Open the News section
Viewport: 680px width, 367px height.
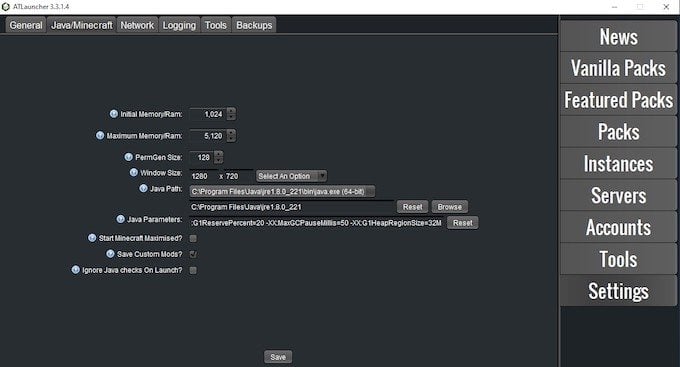(618, 36)
